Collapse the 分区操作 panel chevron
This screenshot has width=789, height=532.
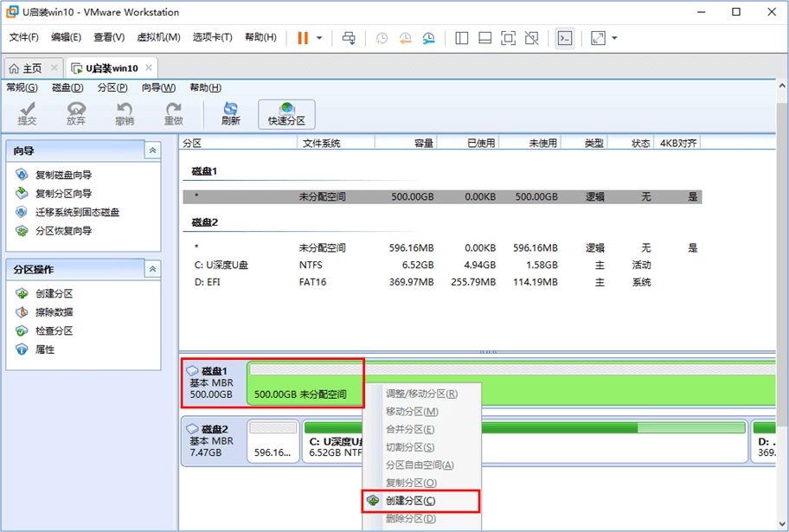[152, 269]
